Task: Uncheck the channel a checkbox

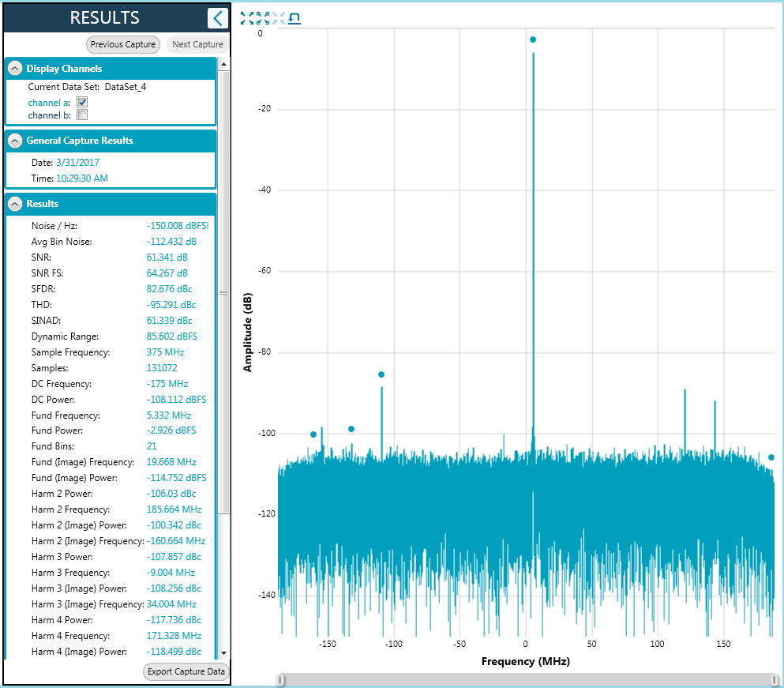Action: coord(82,102)
